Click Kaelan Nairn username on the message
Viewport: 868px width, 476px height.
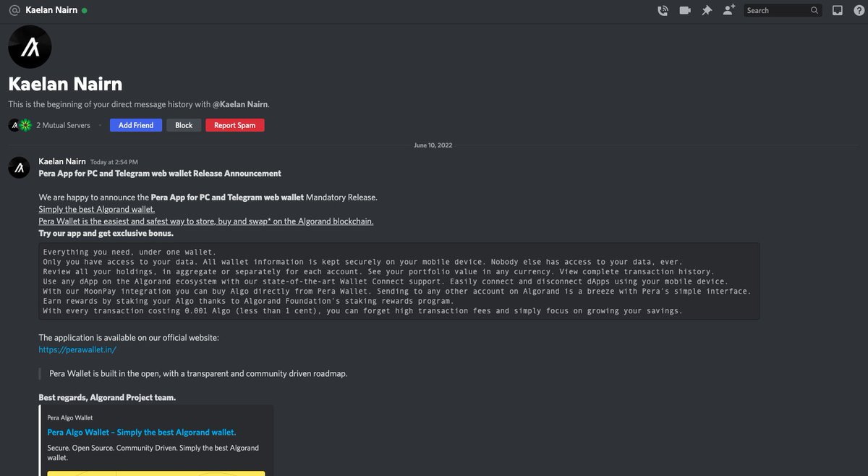coord(62,161)
